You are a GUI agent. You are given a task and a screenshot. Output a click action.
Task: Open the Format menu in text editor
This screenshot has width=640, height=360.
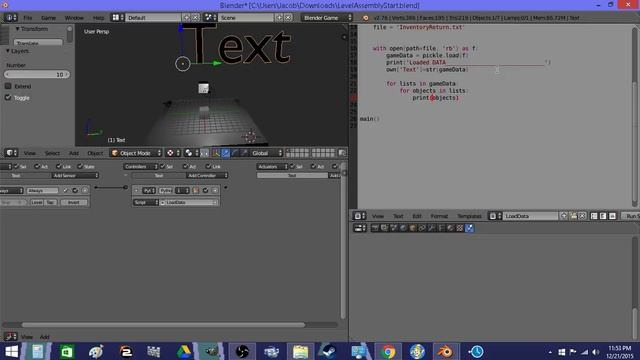coord(439,216)
